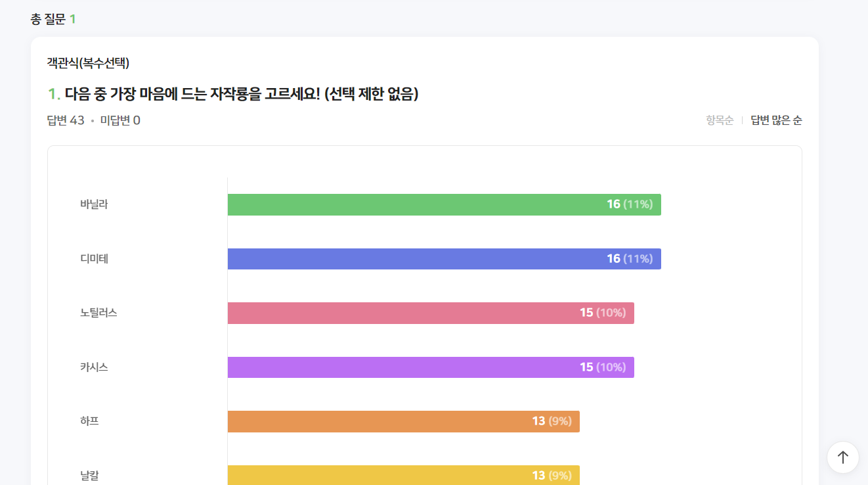Select the 노틸러스 chart label
The height and width of the screenshot is (485, 868).
pyautogui.click(x=98, y=313)
